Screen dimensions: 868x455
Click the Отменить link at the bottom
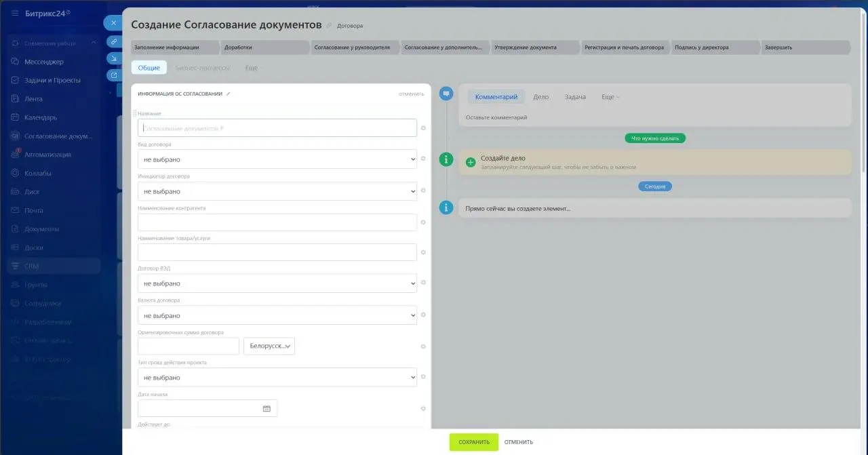point(519,442)
